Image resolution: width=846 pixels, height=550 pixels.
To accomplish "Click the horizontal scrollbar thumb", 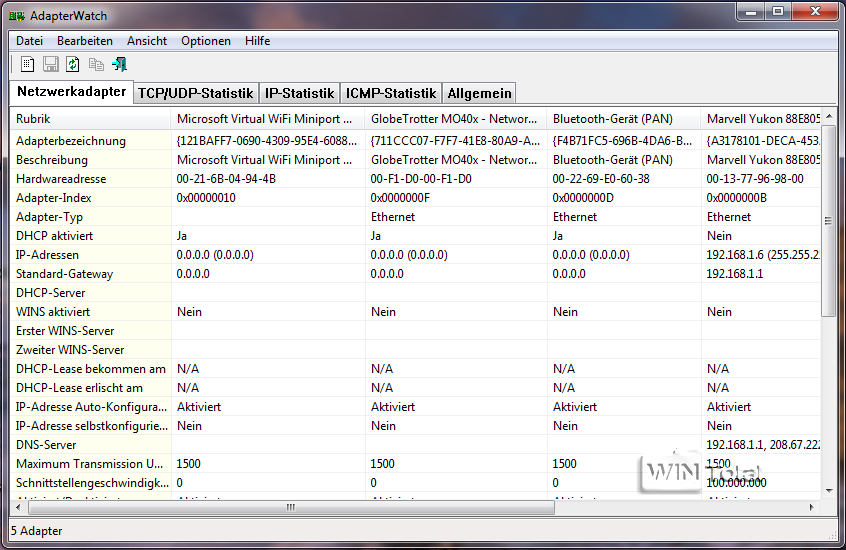I will pyautogui.click(x=291, y=507).
